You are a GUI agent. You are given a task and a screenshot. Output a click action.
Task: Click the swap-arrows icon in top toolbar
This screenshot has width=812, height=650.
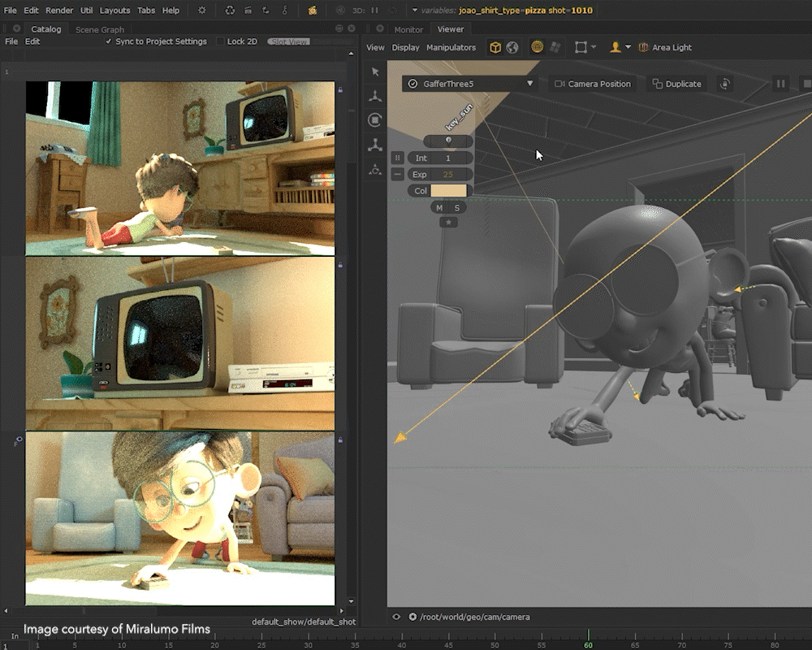pyautogui.click(x=266, y=11)
